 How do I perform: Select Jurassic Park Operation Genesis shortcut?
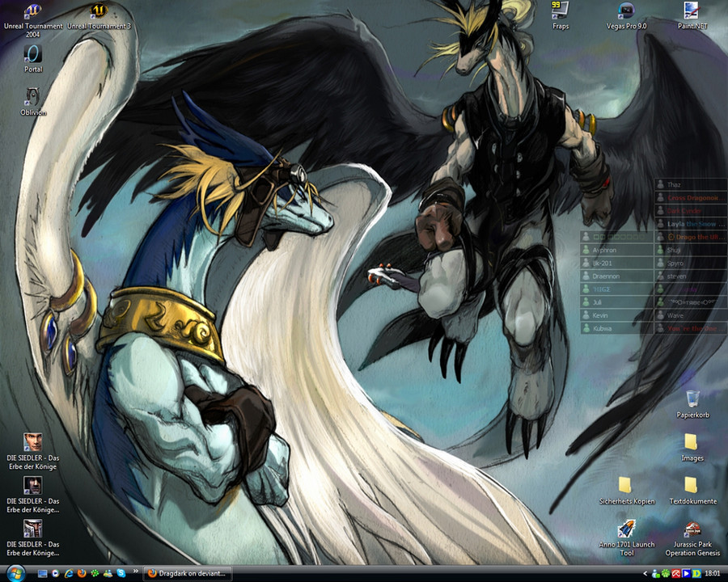click(692, 538)
